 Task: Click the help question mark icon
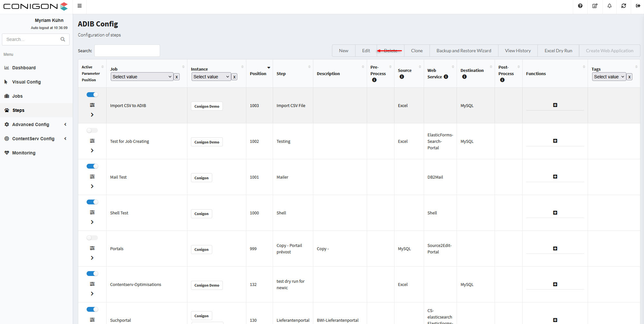click(x=580, y=6)
